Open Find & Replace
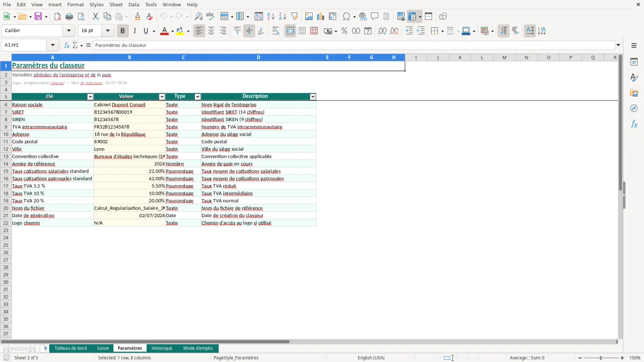The width and height of the screenshot is (644, 362). tap(199, 17)
